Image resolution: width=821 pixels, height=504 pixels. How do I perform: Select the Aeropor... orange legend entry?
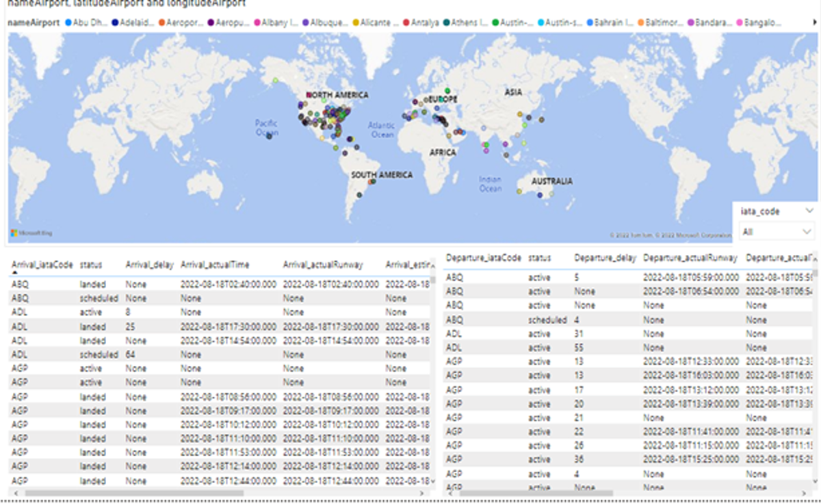(x=181, y=23)
